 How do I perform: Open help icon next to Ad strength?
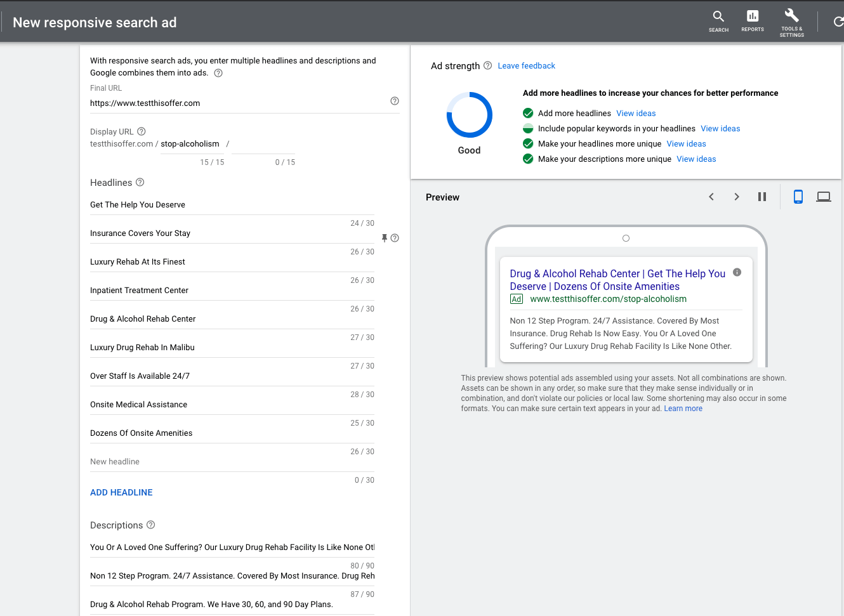coord(488,65)
